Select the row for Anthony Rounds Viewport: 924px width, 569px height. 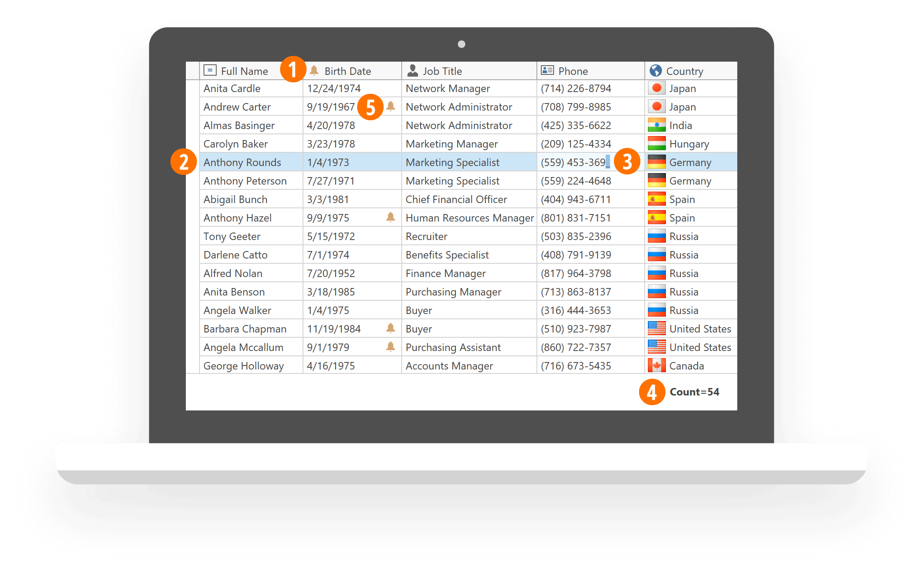pos(243,162)
